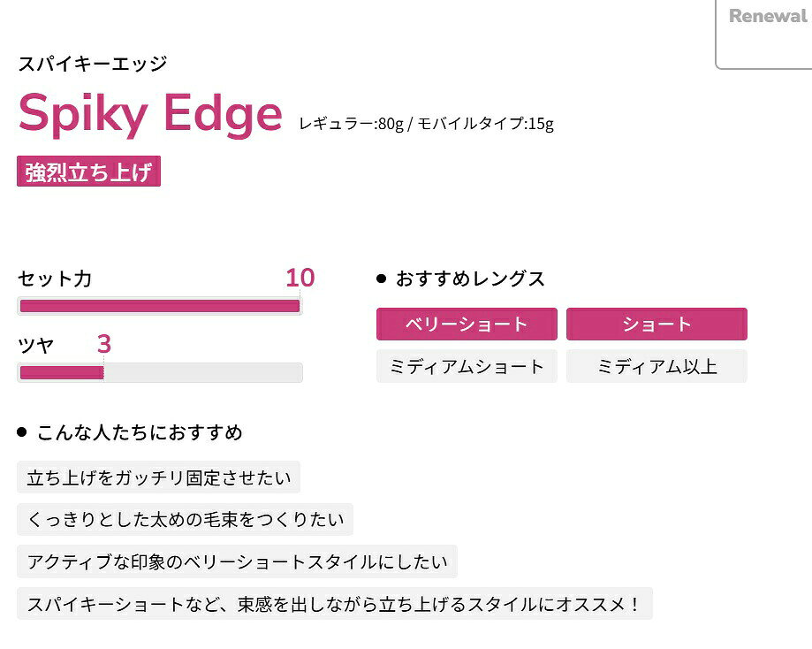Image resolution: width=812 pixels, height=649 pixels.
Task: Click the 強烈立ち上げ label badge
Action: point(88,172)
